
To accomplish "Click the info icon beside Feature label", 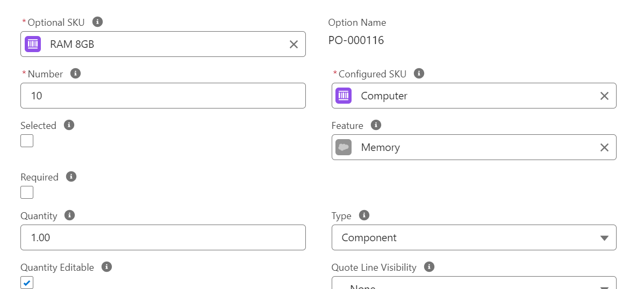I will [x=376, y=125].
